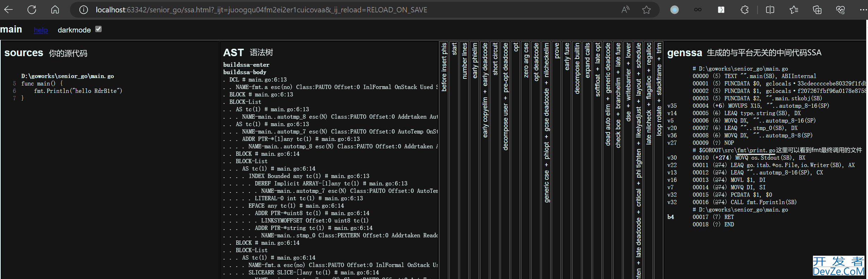Viewport: 868px width, 279px height.
Task: Highlight value v36 in genssa
Action: [x=672, y=135]
